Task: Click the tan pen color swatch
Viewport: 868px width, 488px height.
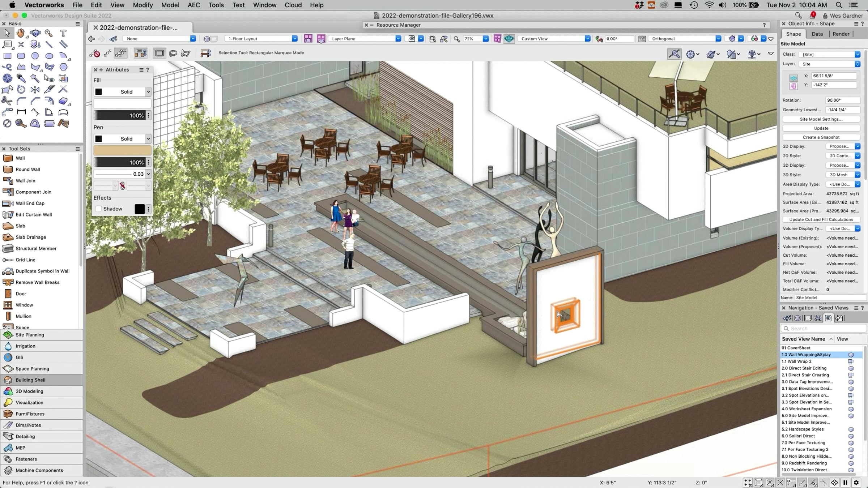Action: click(122, 150)
